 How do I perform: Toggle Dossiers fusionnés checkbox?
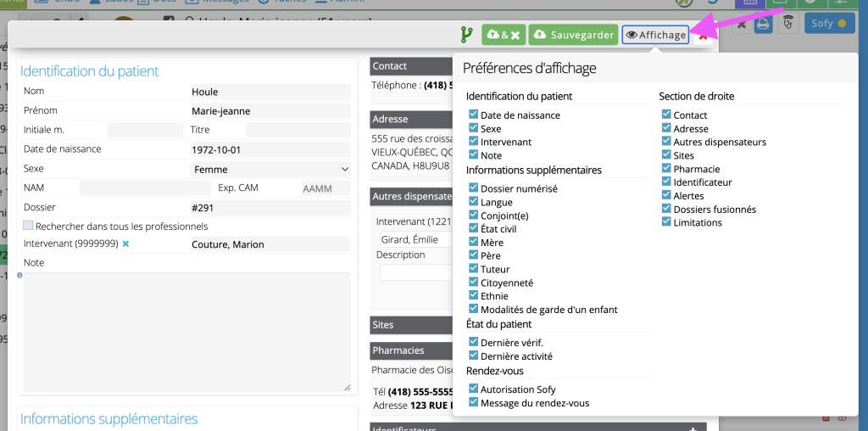click(666, 209)
